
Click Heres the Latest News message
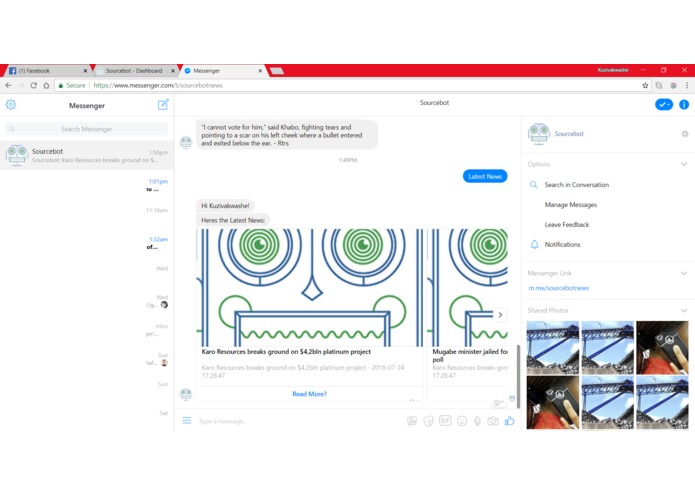(x=233, y=220)
